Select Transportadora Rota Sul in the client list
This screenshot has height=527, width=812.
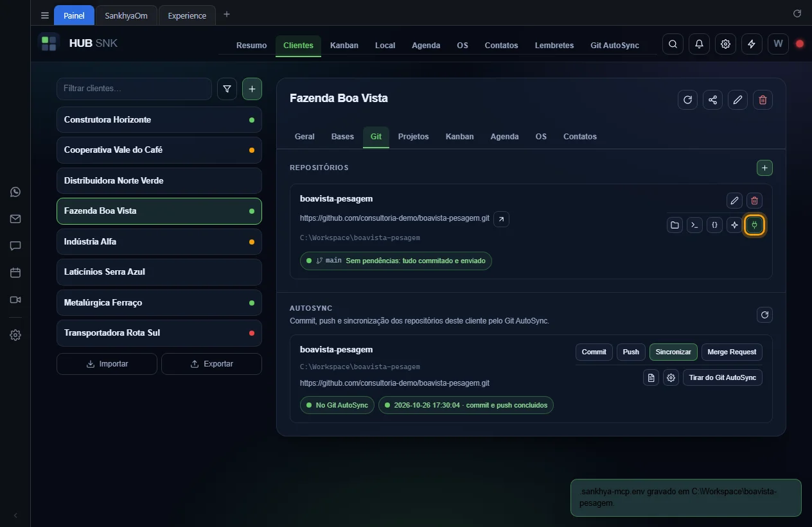click(159, 333)
